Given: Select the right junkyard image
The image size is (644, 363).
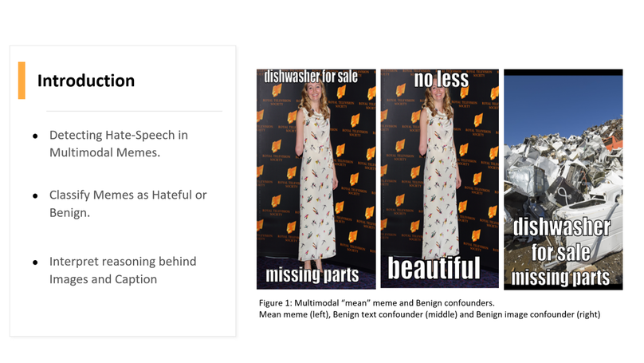Looking at the screenshot, I should tap(563, 179).
